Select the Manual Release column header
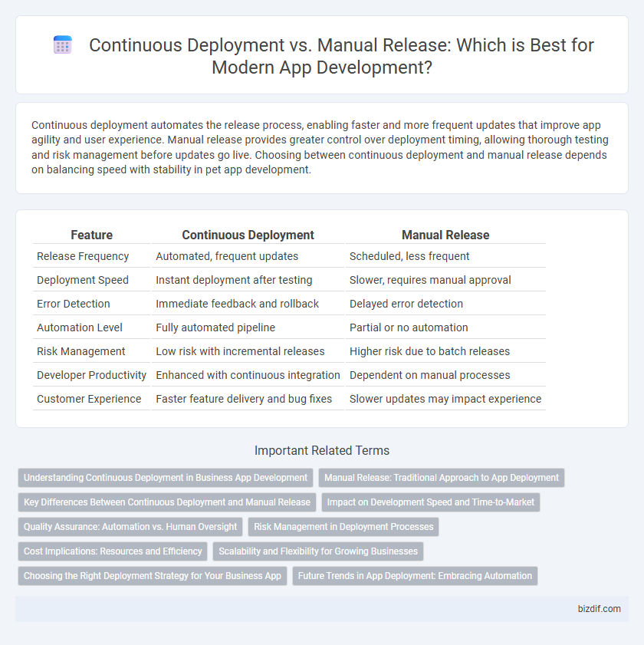Screen dimensions: 644x645 445,235
